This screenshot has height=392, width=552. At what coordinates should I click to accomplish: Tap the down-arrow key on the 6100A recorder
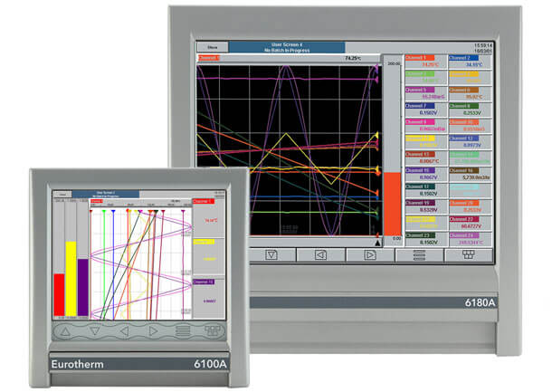pos(95,331)
